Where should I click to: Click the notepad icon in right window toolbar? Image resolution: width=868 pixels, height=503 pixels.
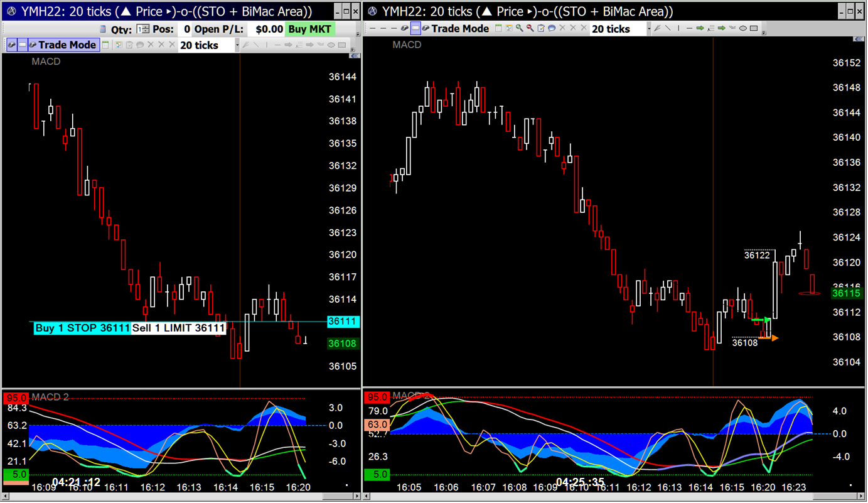(541, 28)
